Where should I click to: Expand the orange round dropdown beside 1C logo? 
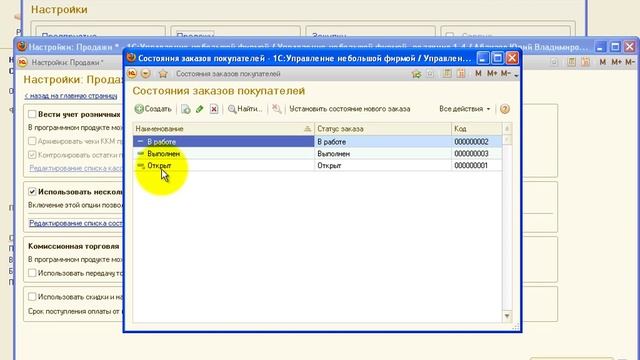[x=146, y=74]
